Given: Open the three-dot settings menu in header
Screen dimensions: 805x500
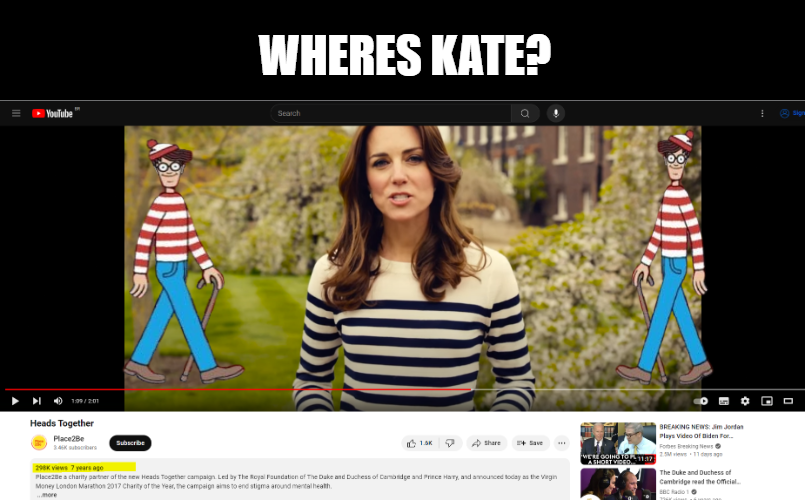Looking at the screenshot, I should click(762, 113).
